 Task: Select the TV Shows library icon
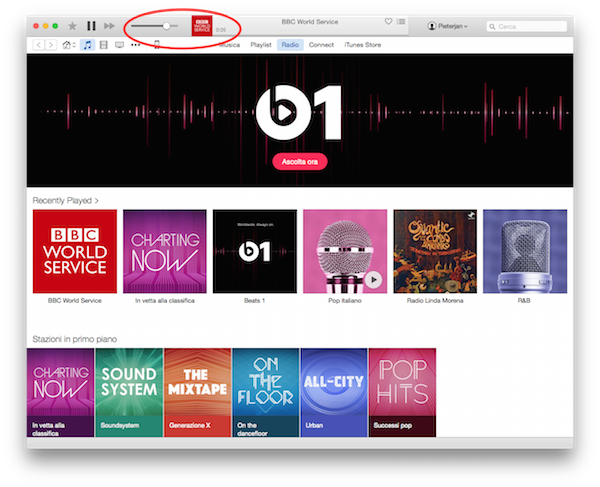(x=119, y=45)
